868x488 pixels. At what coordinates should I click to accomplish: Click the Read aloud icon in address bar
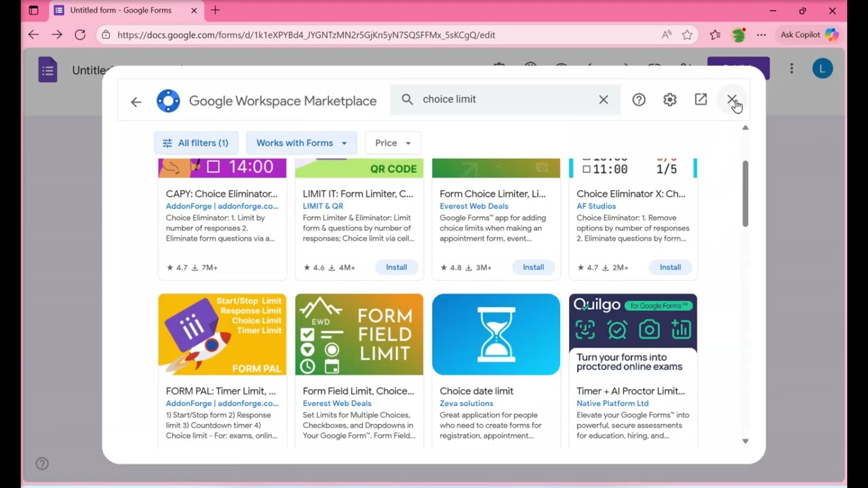[x=667, y=35]
